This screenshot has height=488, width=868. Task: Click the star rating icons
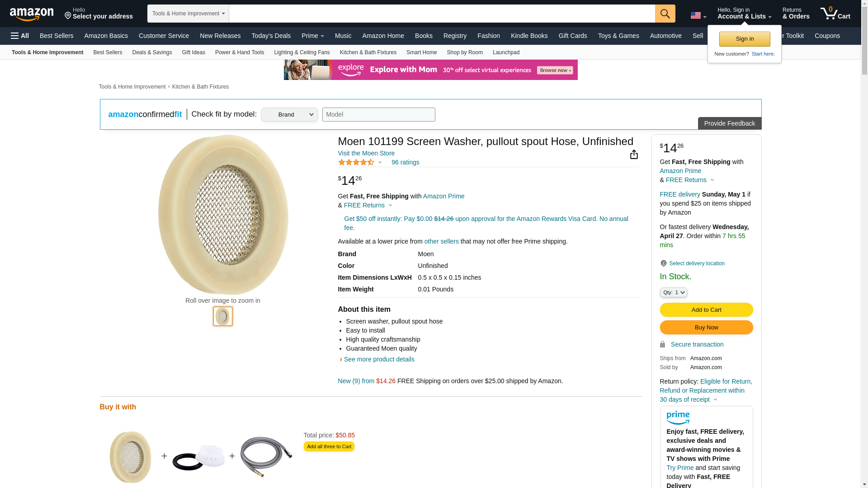pos(356,162)
